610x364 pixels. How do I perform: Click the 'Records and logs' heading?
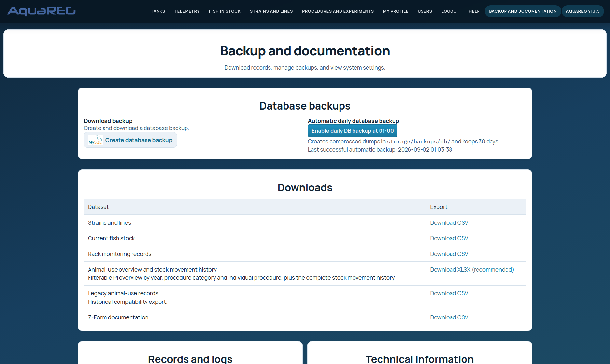pyautogui.click(x=190, y=359)
